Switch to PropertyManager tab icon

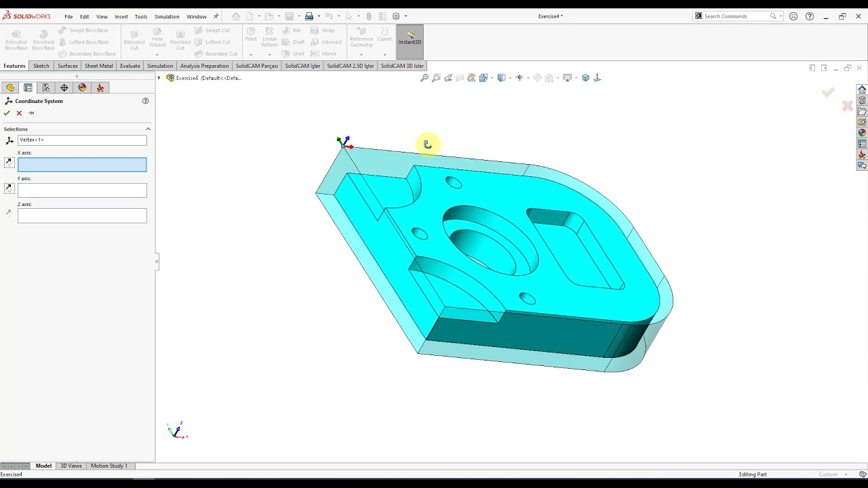[28, 87]
